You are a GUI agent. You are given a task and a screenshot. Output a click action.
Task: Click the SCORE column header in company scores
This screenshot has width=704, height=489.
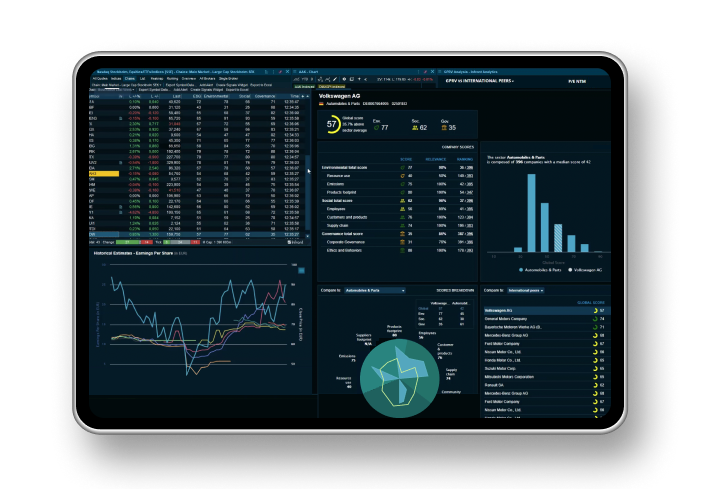pos(406,159)
